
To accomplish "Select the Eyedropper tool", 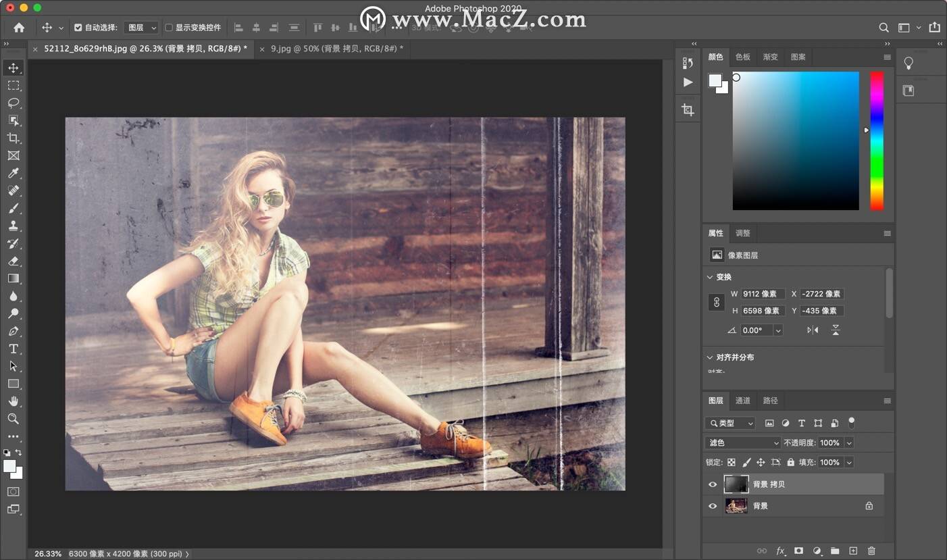I will tap(14, 173).
